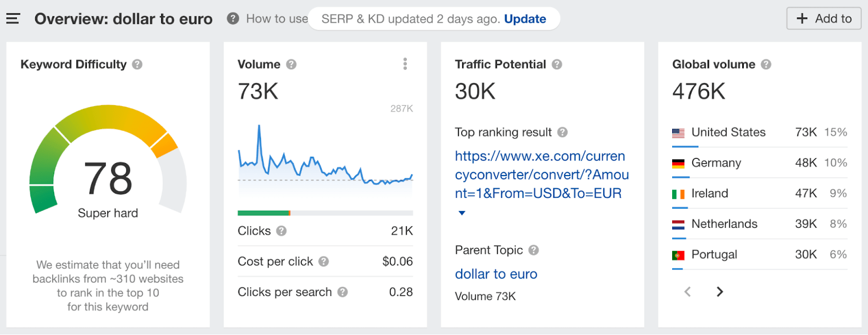Click the Clicks per search help icon

coord(343,292)
